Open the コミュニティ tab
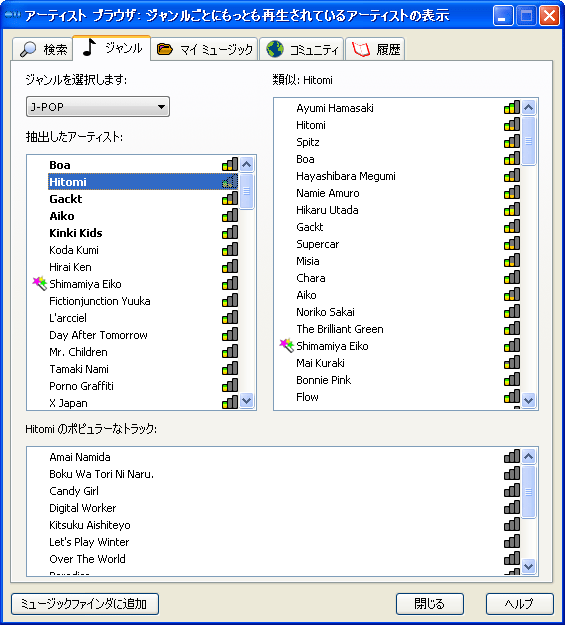565x625 pixels. coord(302,49)
